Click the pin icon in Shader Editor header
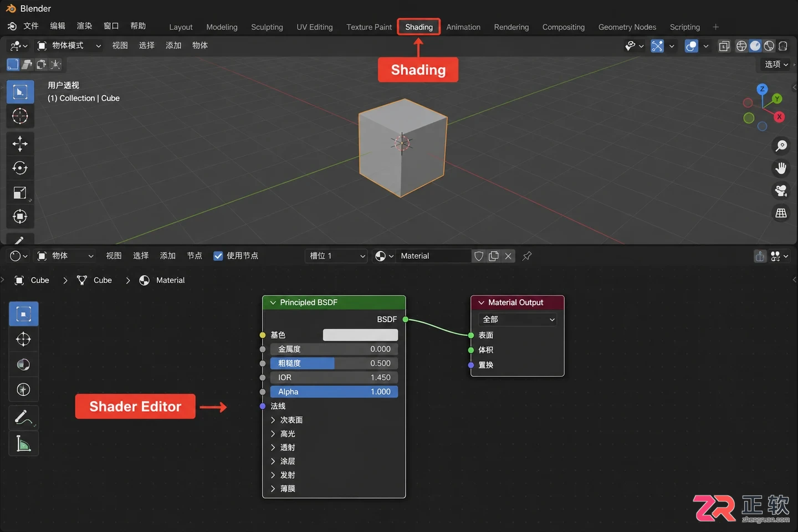 point(527,256)
